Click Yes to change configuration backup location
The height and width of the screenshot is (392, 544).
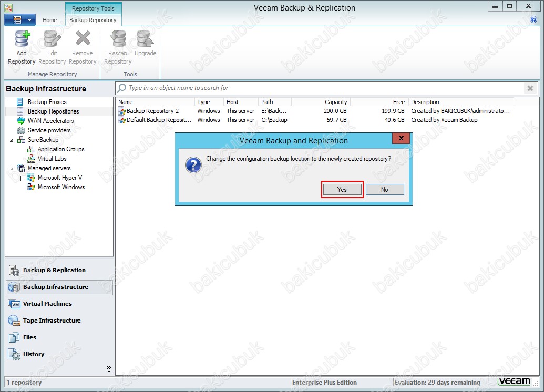coord(342,189)
